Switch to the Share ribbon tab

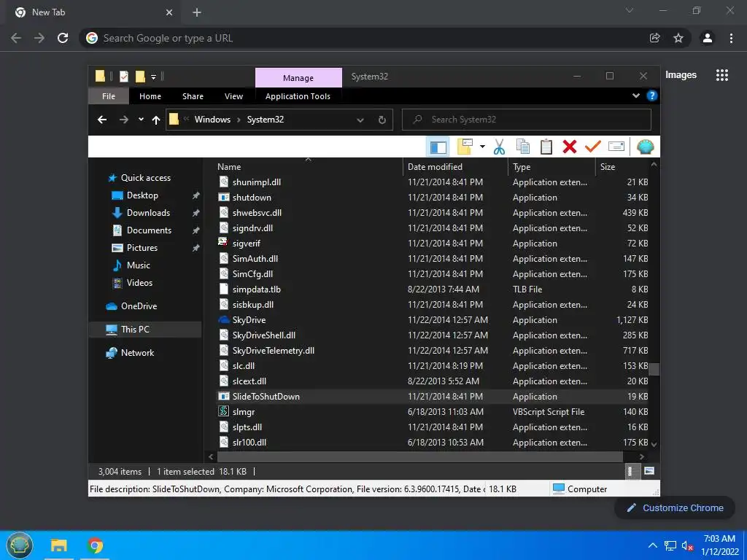193,96
